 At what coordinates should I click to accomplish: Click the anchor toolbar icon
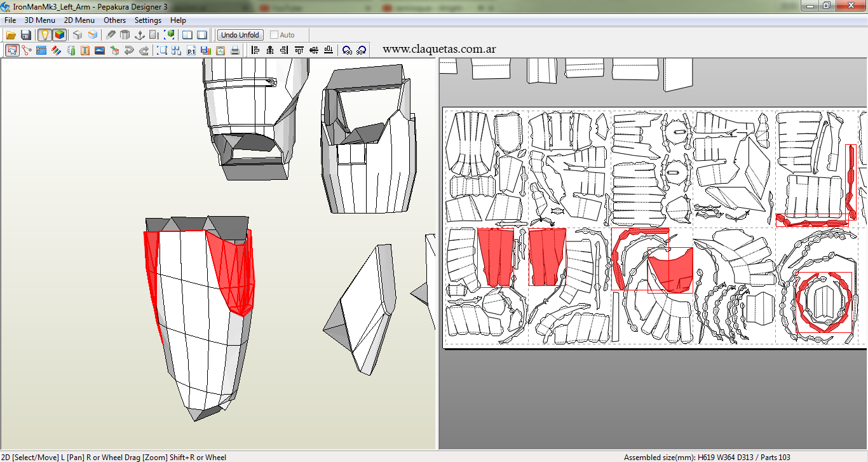coord(139,35)
